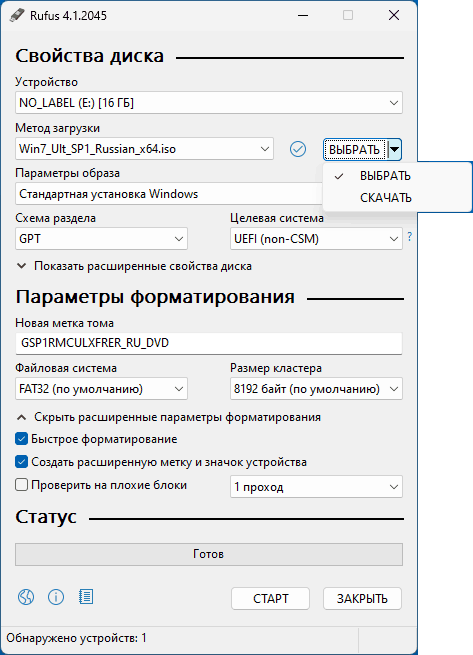
Task: Open the Файловая система FAT32 dropdown
Action: tap(102, 389)
